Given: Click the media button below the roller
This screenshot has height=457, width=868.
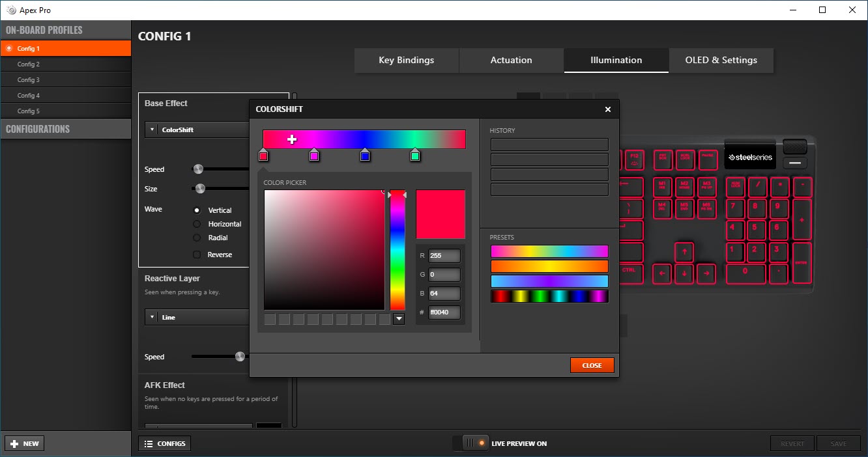Looking at the screenshot, I should click(x=795, y=163).
